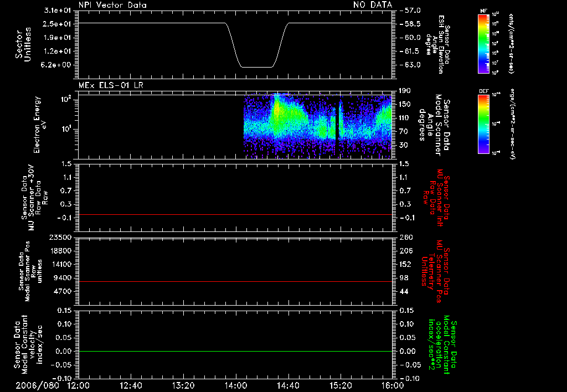The width and height of the screenshot is (567, 392).
Task: Click the electron spectrogram data region
Action: pos(317,126)
